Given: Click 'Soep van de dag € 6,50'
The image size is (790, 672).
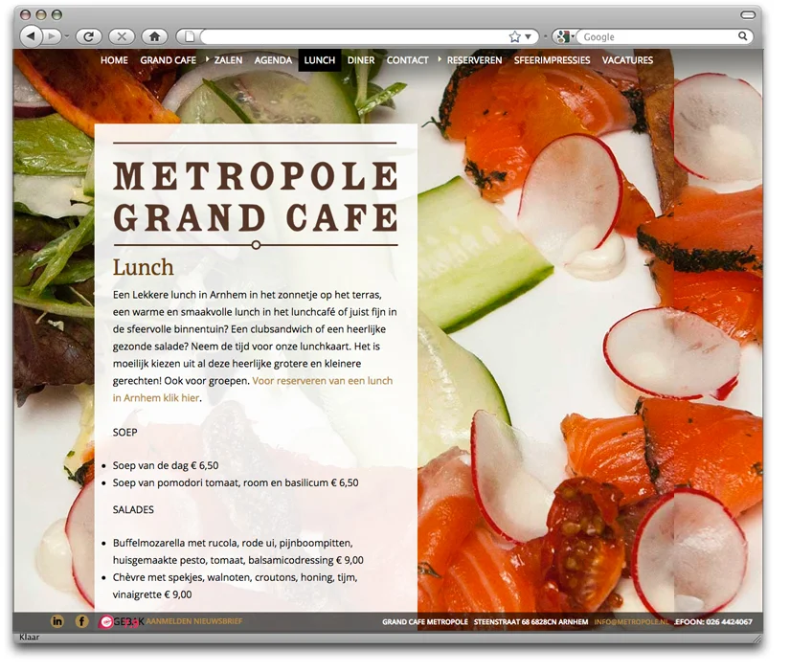Looking at the screenshot, I should tap(166, 466).
